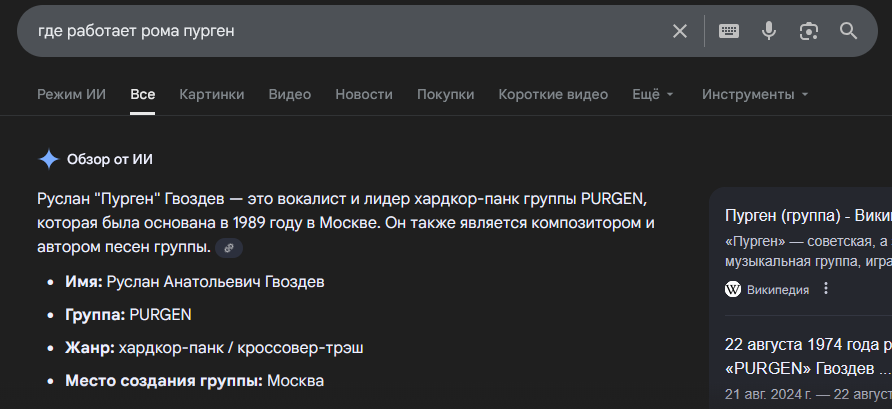892x409 pixels.
Task: Start voice search with microphone icon
Action: [x=769, y=31]
